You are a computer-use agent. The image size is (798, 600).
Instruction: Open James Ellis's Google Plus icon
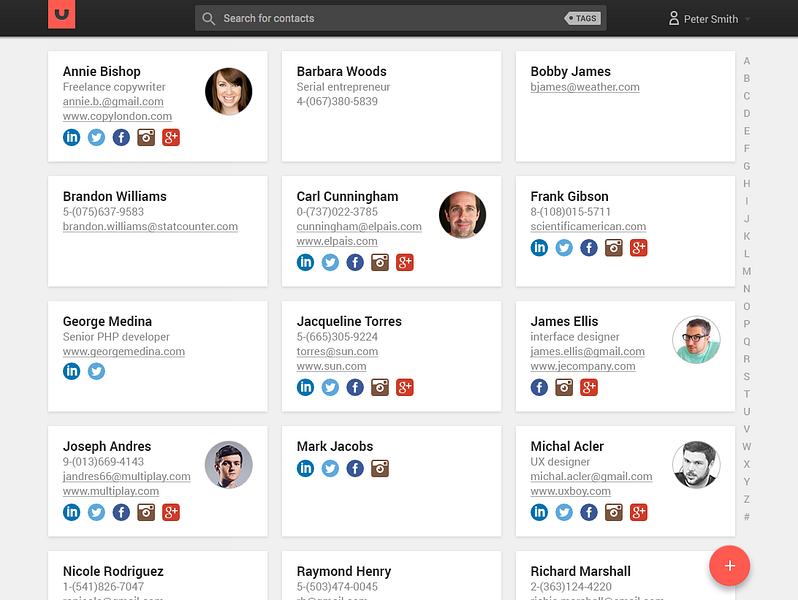coord(589,387)
